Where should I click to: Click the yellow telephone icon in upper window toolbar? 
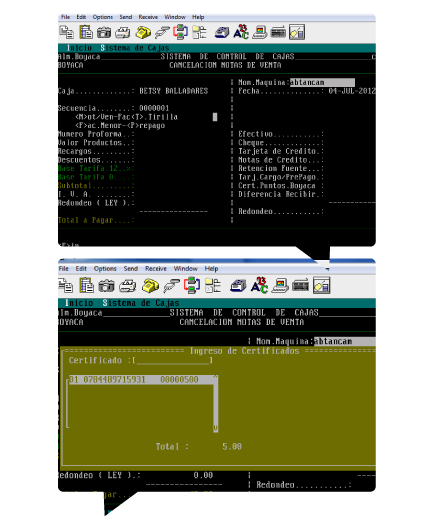tap(143, 32)
